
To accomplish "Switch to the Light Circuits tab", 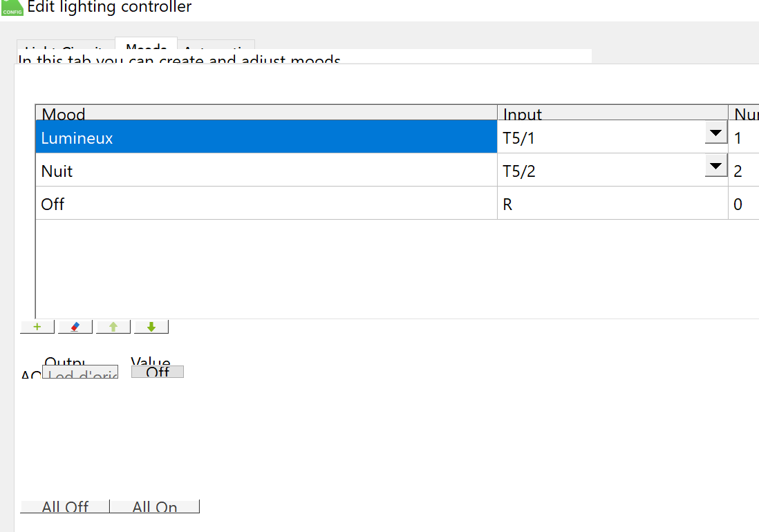I will point(64,48).
